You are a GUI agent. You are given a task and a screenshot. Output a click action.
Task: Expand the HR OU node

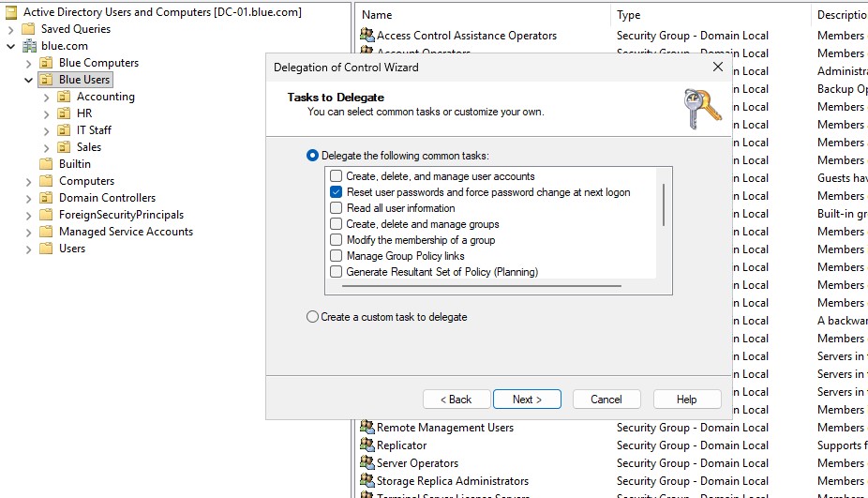point(47,114)
